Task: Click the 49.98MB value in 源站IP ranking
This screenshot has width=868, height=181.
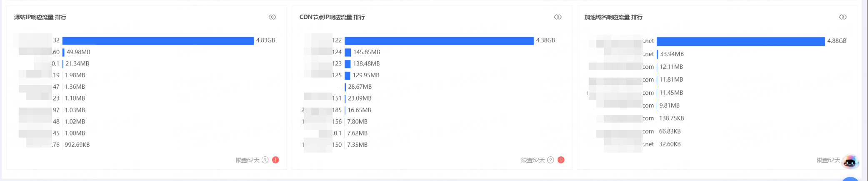Action: click(x=78, y=52)
